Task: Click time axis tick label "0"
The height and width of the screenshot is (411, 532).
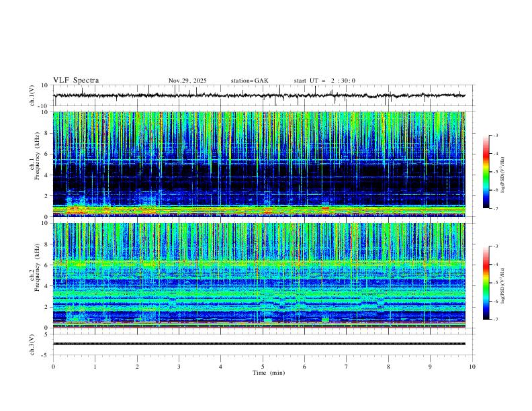Action: (53, 367)
